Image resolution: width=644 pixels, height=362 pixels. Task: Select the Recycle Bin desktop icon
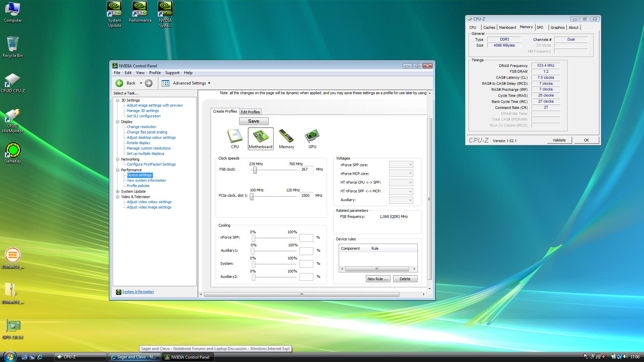tap(13, 47)
